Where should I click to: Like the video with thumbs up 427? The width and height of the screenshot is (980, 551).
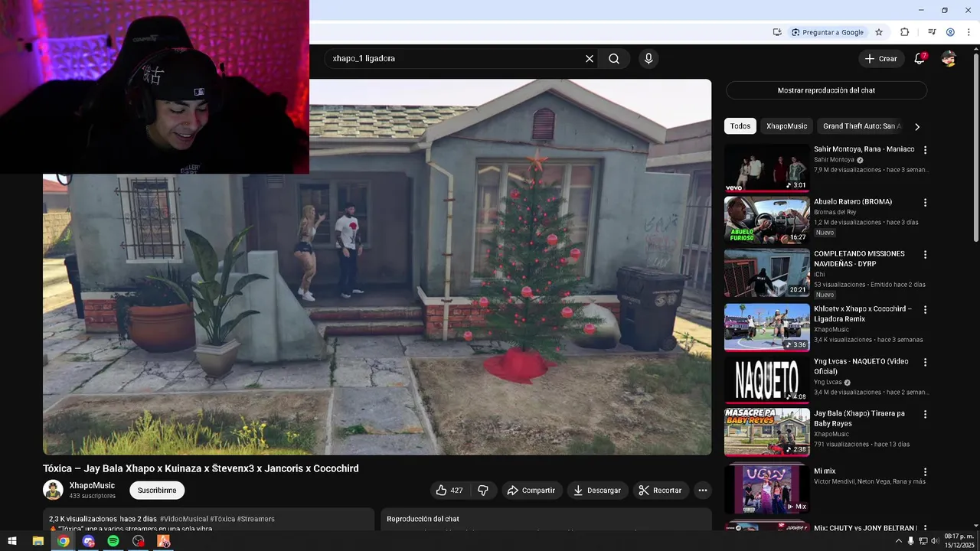(x=449, y=491)
